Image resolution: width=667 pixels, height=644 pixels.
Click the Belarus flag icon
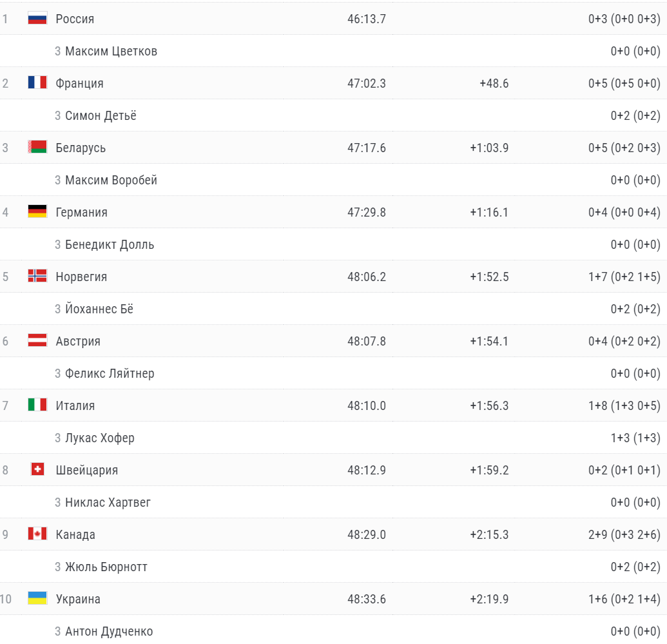[x=37, y=147]
